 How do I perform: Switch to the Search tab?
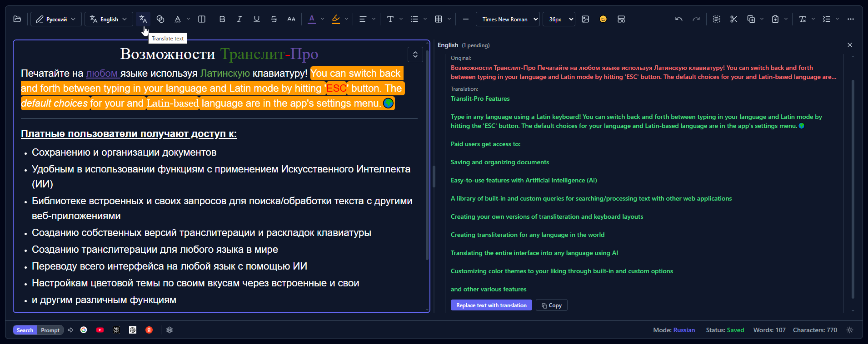tap(25, 330)
